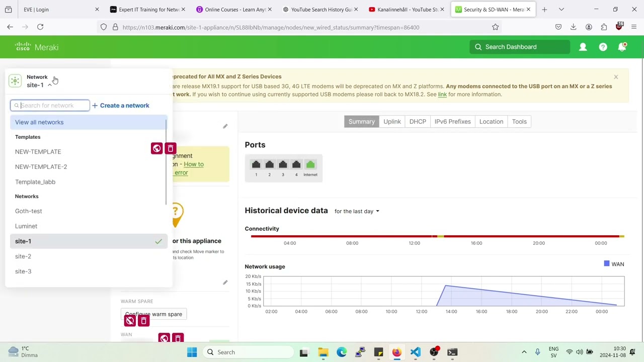Click LAN port 4 icon
644x362 pixels.
click(x=296, y=164)
